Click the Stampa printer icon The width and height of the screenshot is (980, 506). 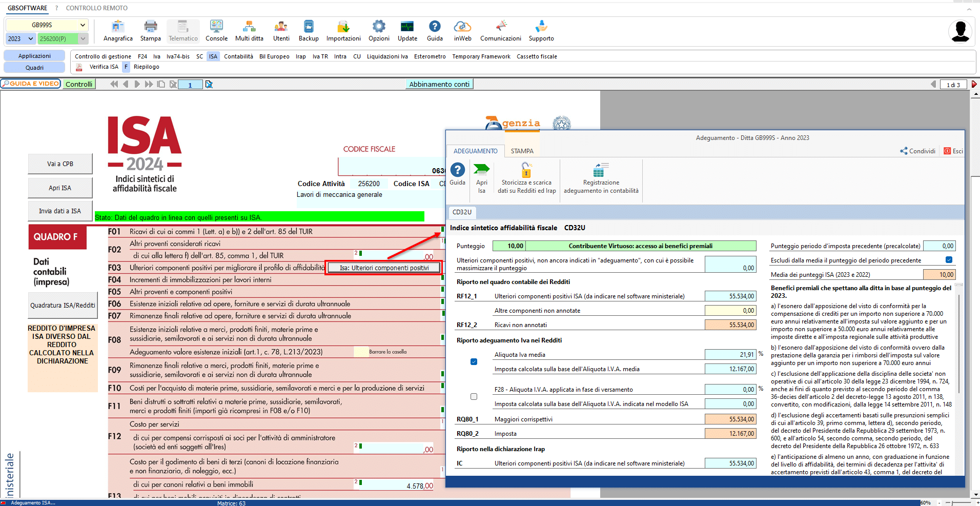point(150,31)
